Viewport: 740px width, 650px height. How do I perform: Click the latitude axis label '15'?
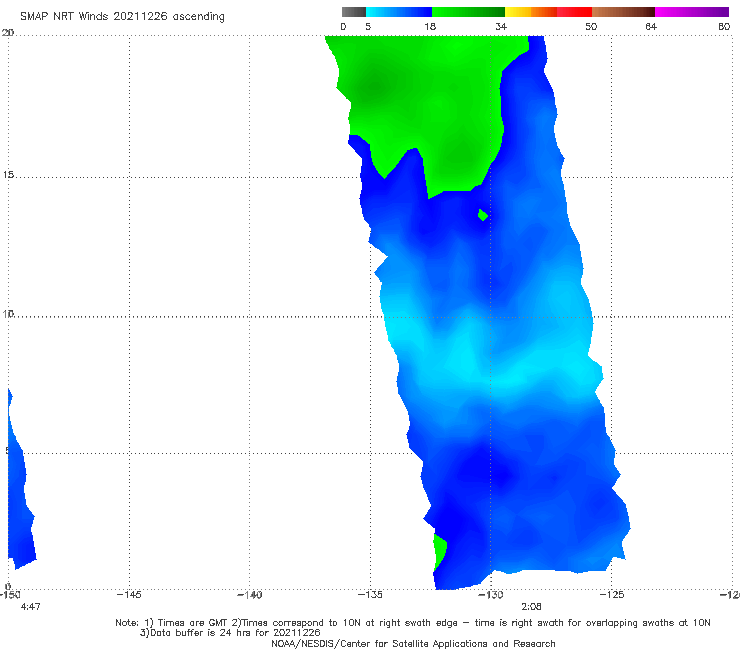tap(8, 175)
